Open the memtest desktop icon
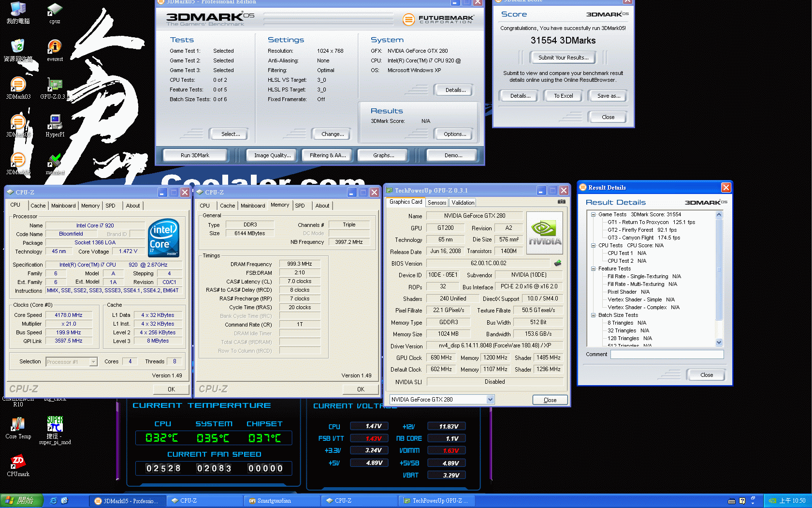 pos(55,164)
